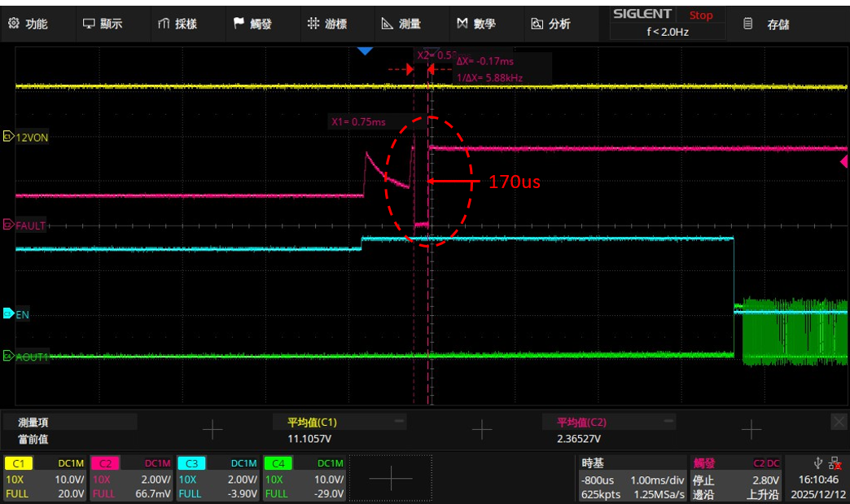Open the 分析 analysis menu
The width and height of the screenshot is (850, 504).
tap(550, 24)
